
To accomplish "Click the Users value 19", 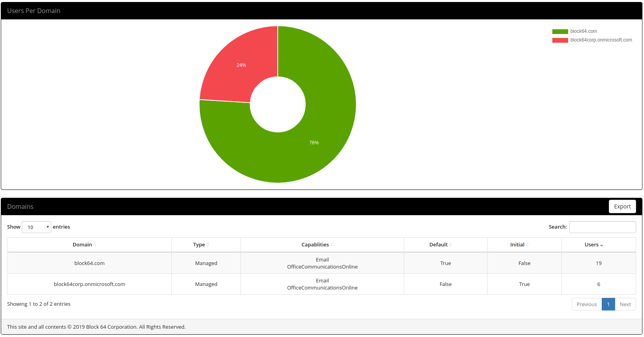I will click(x=599, y=263).
